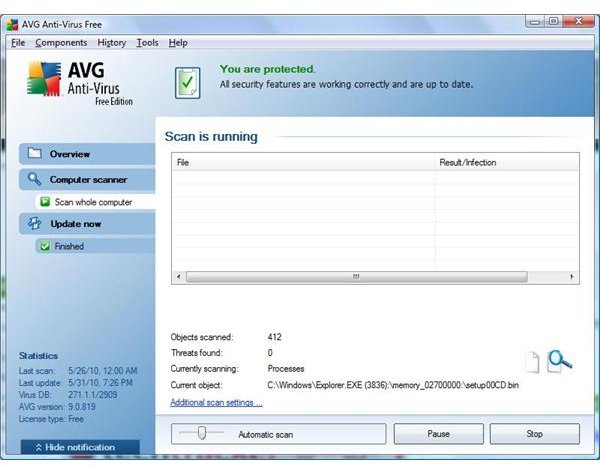The width and height of the screenshot is (600, 466).
Task: Click the green check icon next to Finished
Action: click(45, 246)
